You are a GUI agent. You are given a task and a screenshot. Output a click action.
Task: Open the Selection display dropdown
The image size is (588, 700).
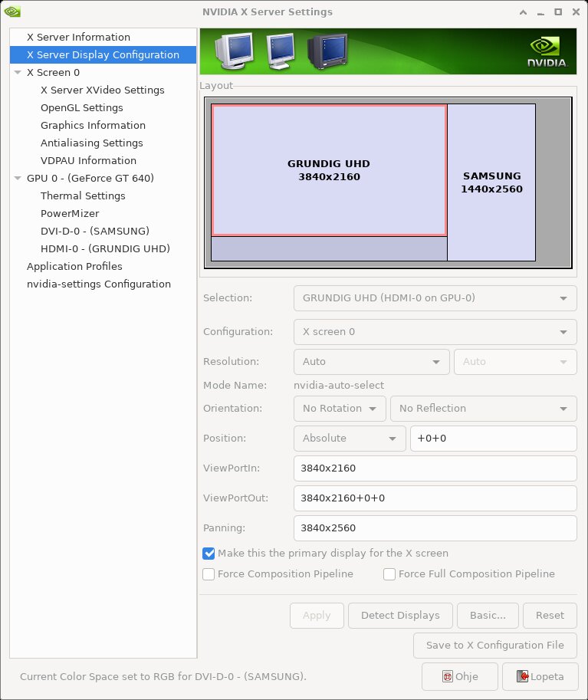pyautogui.click(x=435, y=298)
